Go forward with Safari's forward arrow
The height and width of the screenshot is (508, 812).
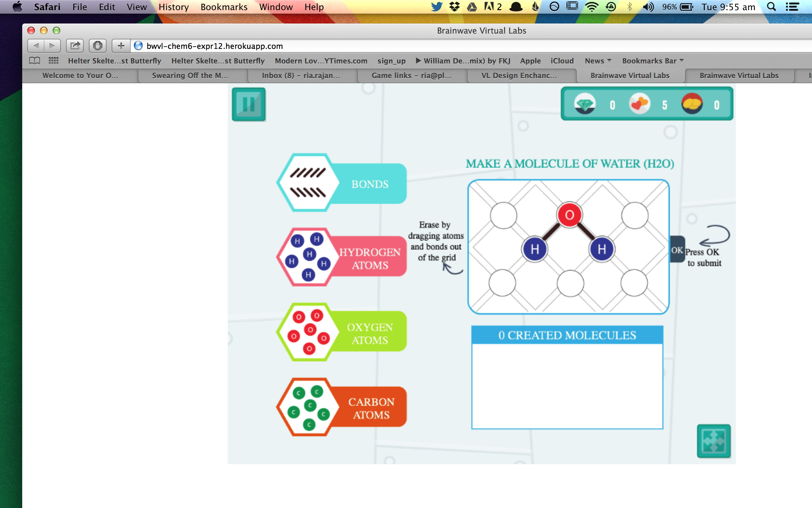point(52,46)
